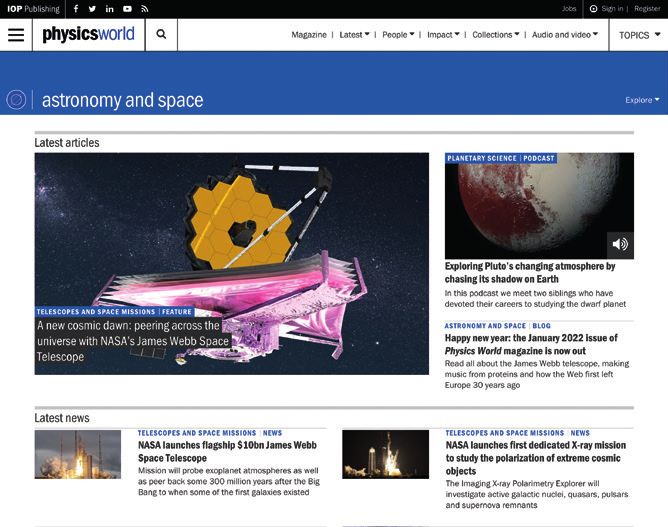Image resolution: width=668 pixels, height=527 pixels.
Task: Open 'NASA launches first dedicated X-ray mission' headline
Action: click(x=536, y=458)
